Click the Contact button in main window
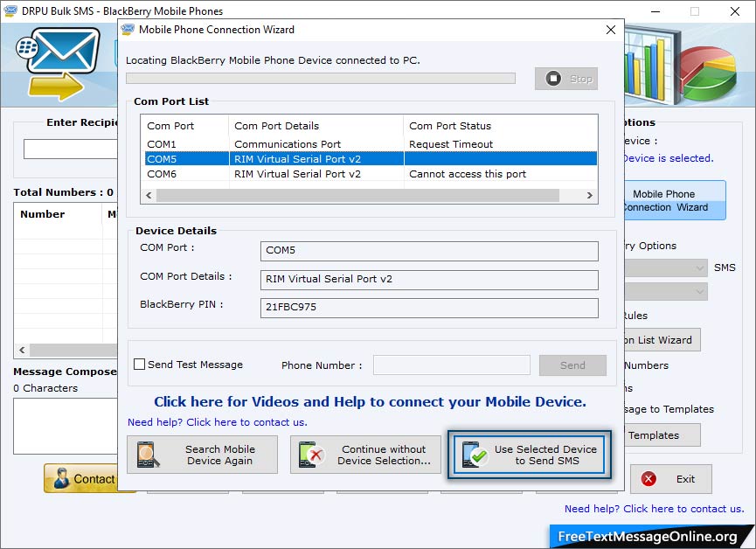 [80, 478]
